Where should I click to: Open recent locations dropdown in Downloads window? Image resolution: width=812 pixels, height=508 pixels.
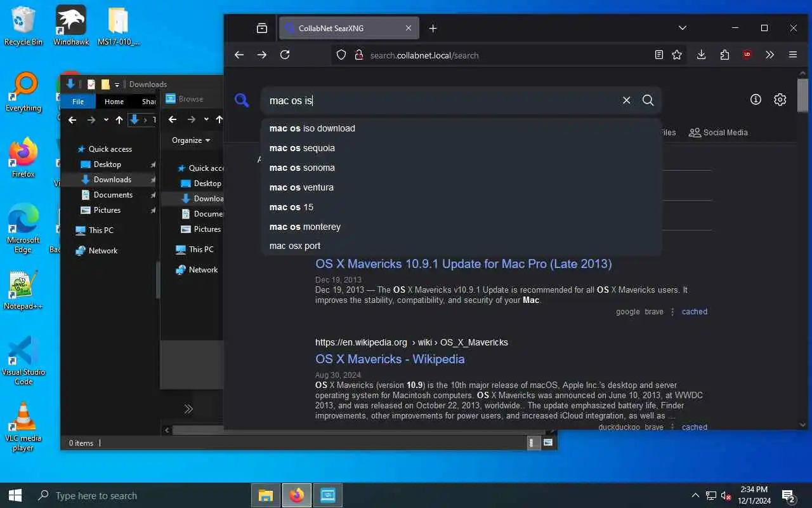(x=106, y=119)
